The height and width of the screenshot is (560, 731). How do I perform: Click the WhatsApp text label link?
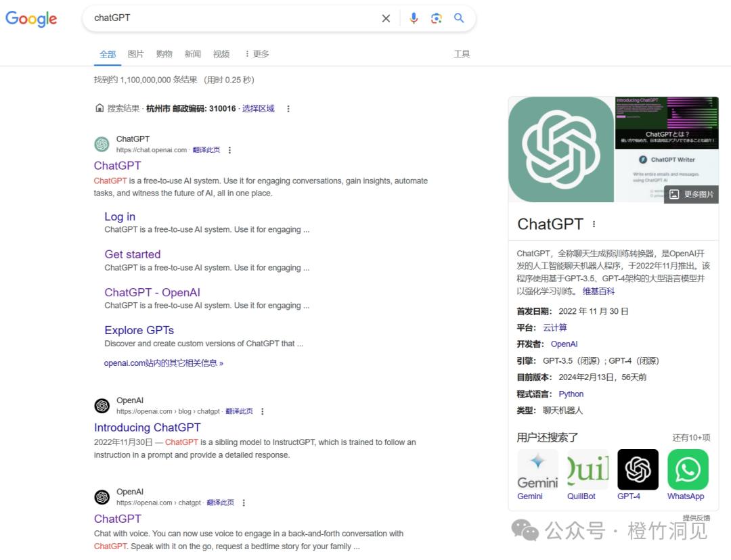686,496
